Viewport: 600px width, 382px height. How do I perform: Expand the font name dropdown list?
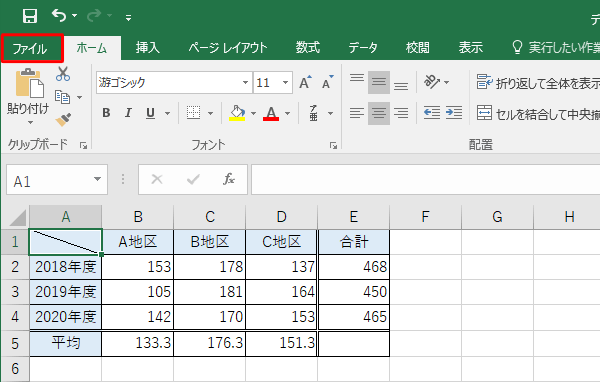click(245, 82)
